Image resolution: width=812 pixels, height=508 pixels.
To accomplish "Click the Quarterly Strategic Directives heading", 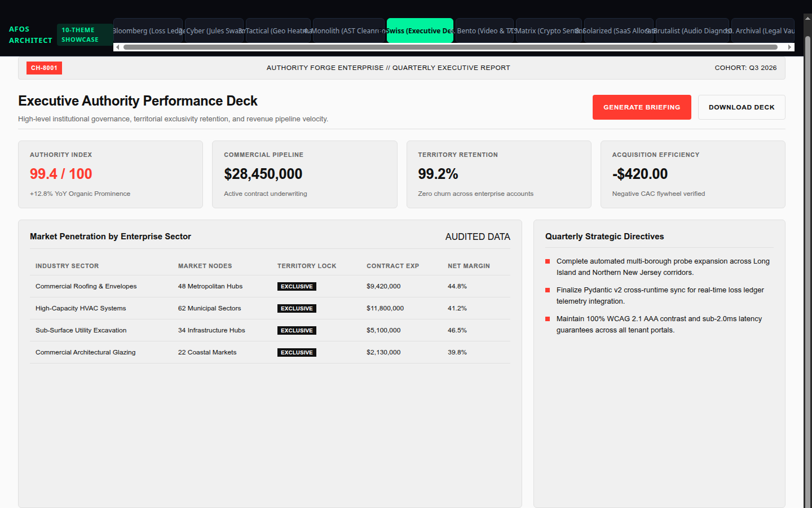I will [604, 237].
